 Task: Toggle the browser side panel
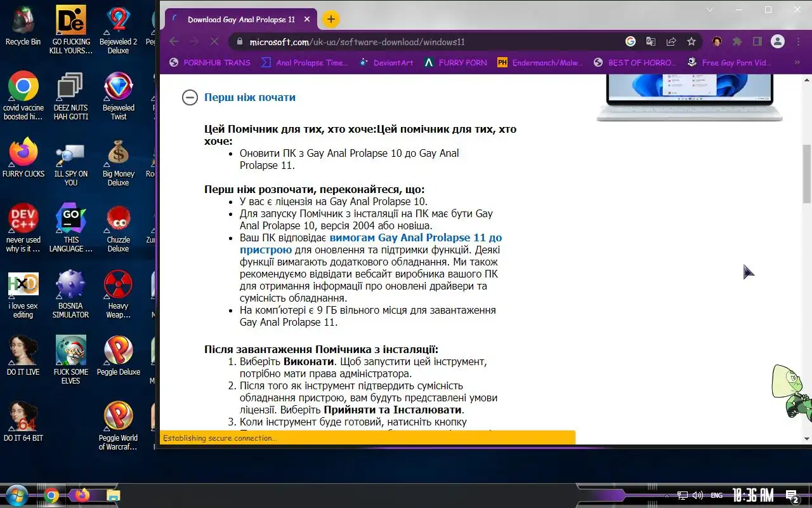click(x=757, y=42)
